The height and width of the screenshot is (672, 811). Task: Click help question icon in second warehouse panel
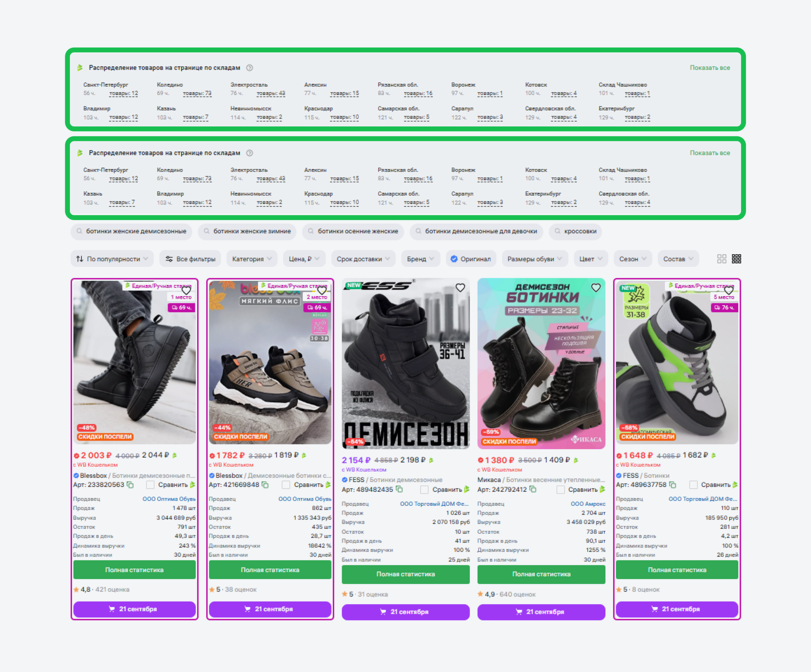250,153
